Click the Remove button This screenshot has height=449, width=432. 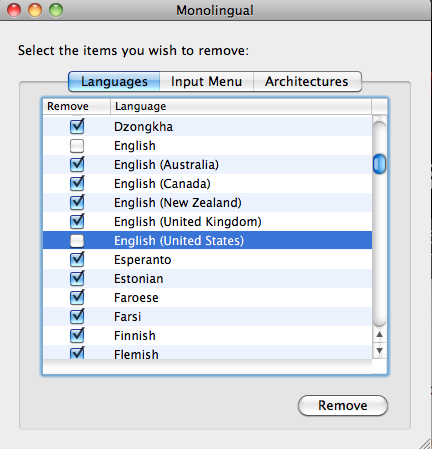[343, 406]
